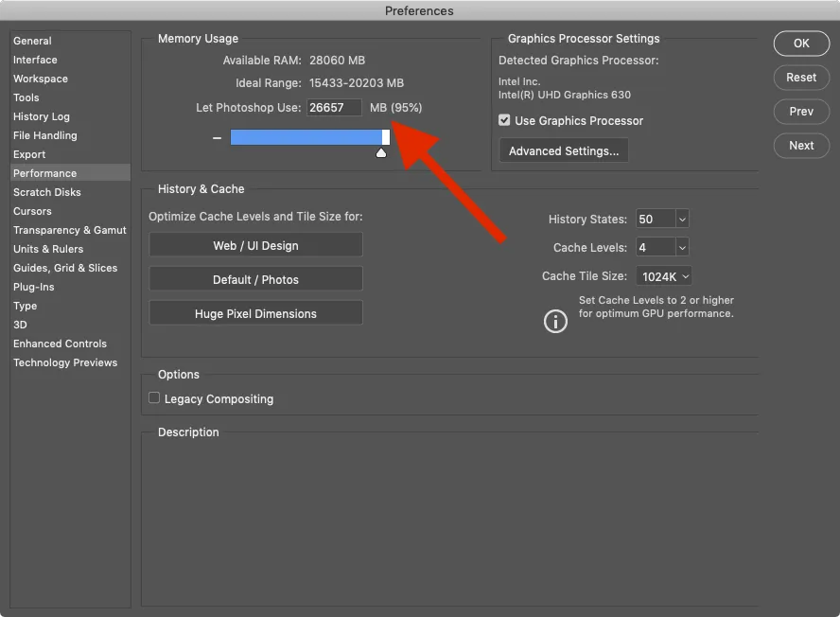Select the General preferences category
The height and width of the screenshot is (617, 840).
(33, 41)
